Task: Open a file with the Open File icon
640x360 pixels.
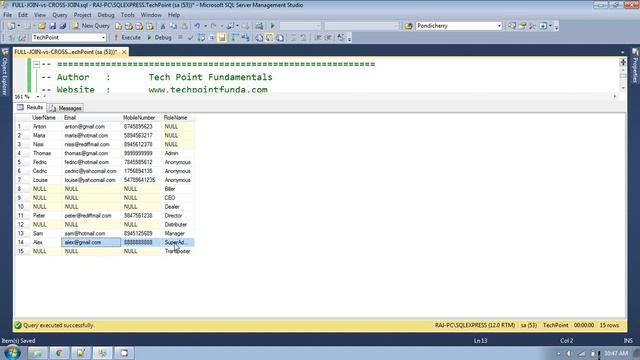Action: click(42, 26)
